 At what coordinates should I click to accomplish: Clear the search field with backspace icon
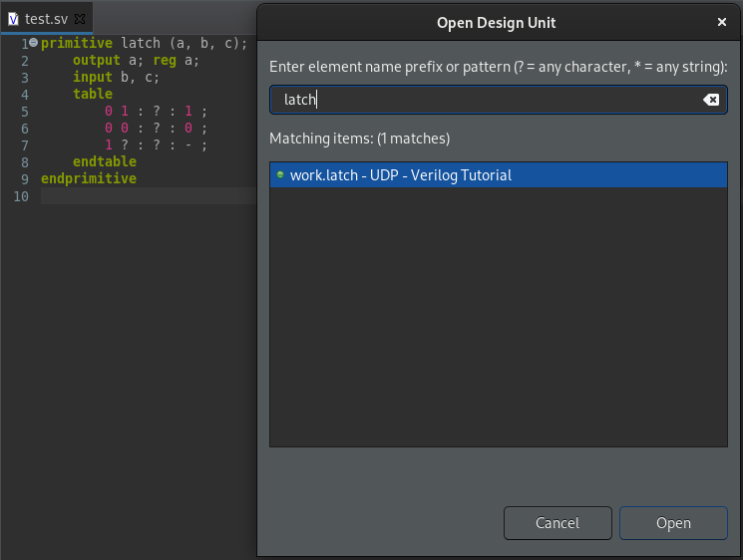tap(711, 100)
